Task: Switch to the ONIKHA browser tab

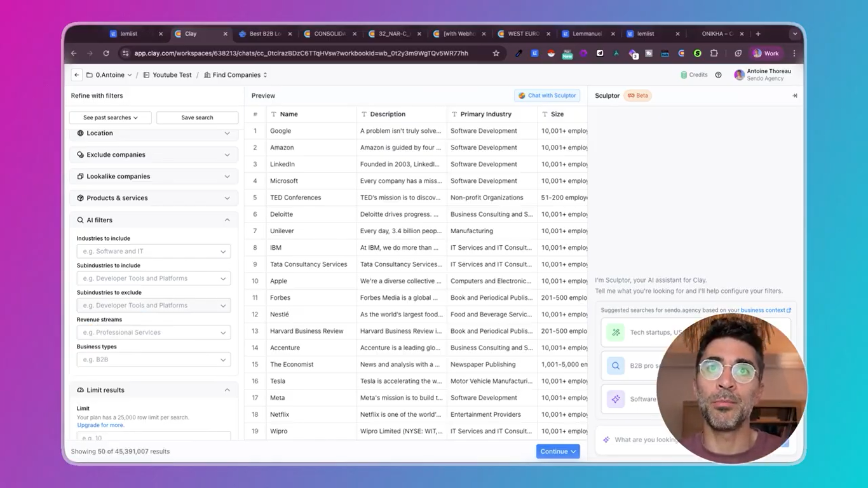Action: coord(717,34)
